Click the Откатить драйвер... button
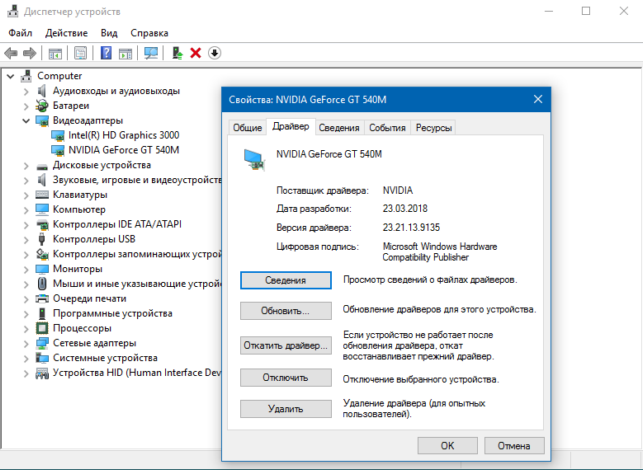643x470 pixels. 286,345
